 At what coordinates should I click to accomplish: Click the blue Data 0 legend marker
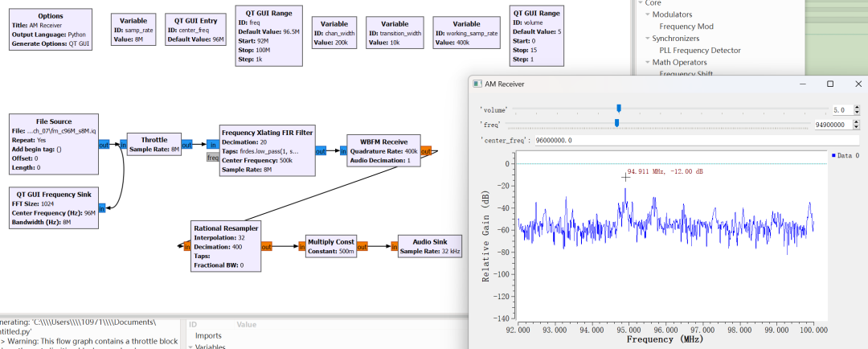(833, 156)
